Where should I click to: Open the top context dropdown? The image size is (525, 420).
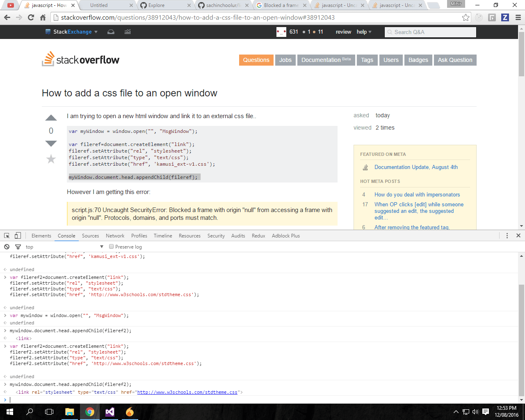pos(64,247)
